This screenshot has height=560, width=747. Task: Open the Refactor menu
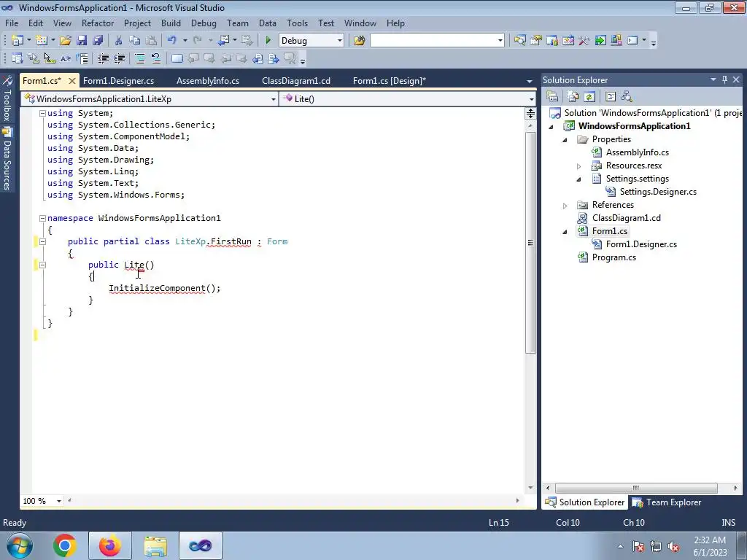[x=98, y=23]
